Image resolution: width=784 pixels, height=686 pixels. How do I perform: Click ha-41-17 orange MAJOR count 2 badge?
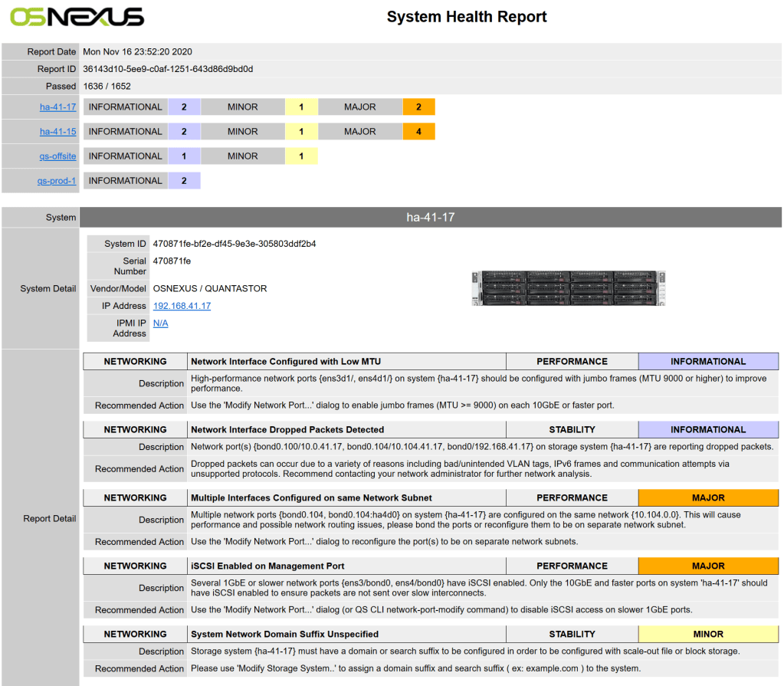point(418,107)
